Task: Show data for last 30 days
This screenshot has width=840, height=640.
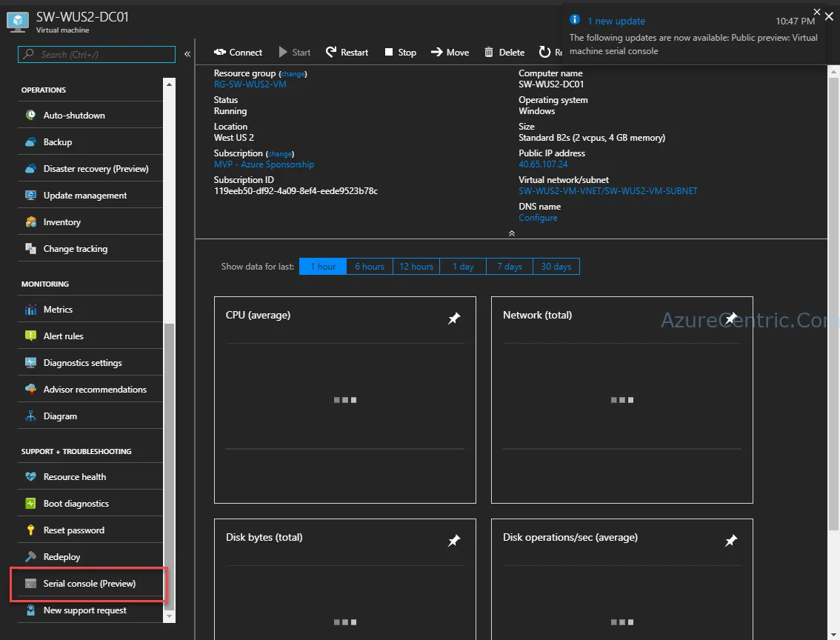Action: pos(556,267)
